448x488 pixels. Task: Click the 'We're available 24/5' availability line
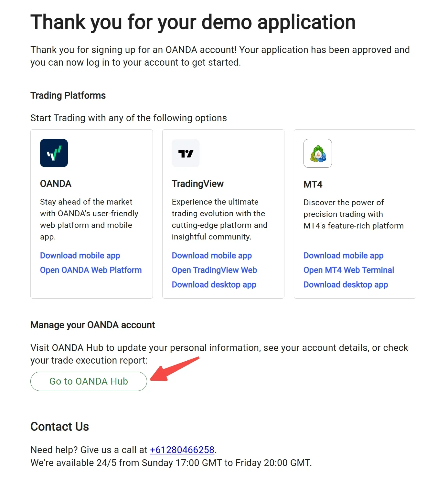[x=171, y=462]
